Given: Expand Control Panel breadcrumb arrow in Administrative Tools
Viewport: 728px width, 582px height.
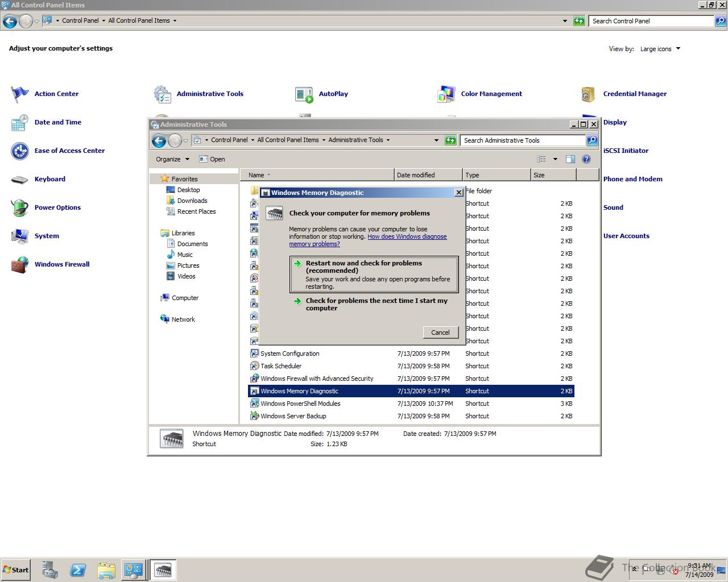Looking at the screenshot, I should point(253,140).
